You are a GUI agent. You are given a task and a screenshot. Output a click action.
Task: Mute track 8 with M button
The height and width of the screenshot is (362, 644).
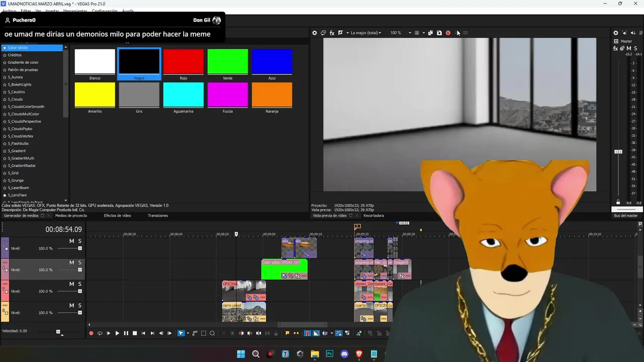click(x=71, y=305)
